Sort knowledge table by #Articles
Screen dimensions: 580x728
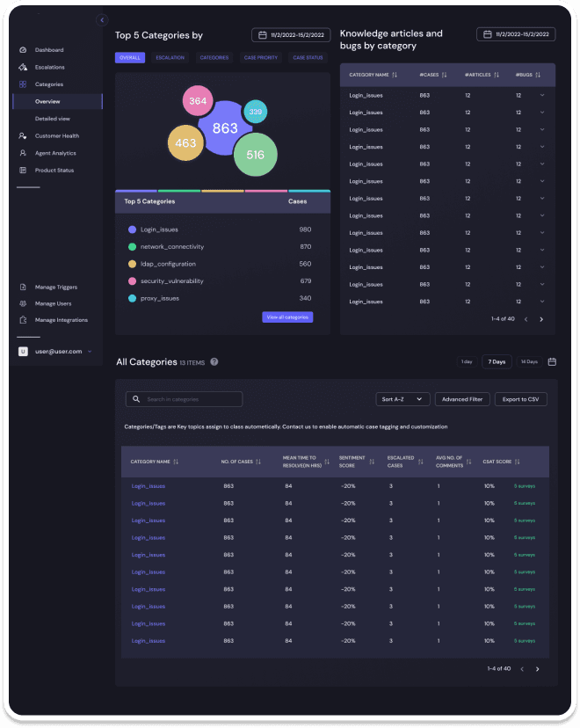tap(497, 75)
